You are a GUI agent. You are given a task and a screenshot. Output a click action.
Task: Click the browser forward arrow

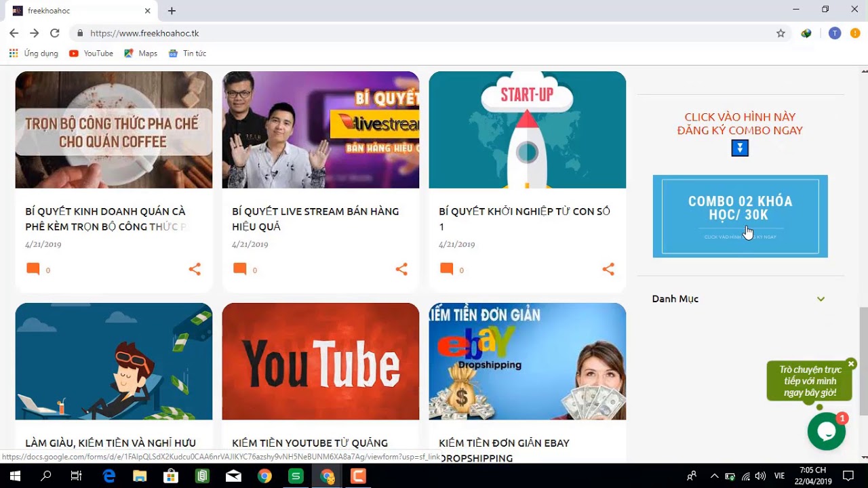click(x=35, y=33)
